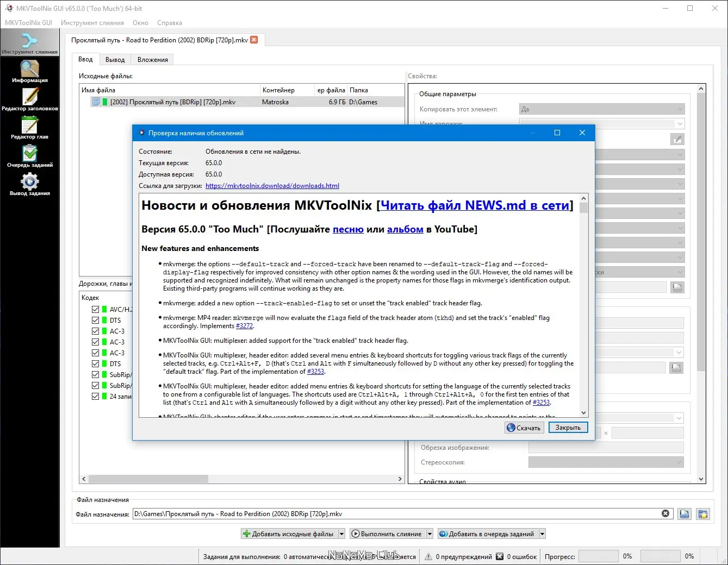Open the Инструмент слияния sidebar tool
728x565 pixels.
pyautogui.click(x=29, y=43)
